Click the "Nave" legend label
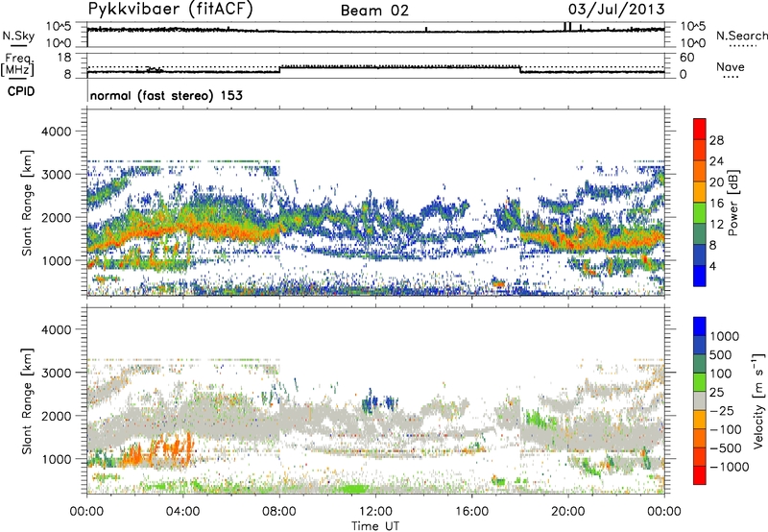768x532 pixels. pos(731,67)
